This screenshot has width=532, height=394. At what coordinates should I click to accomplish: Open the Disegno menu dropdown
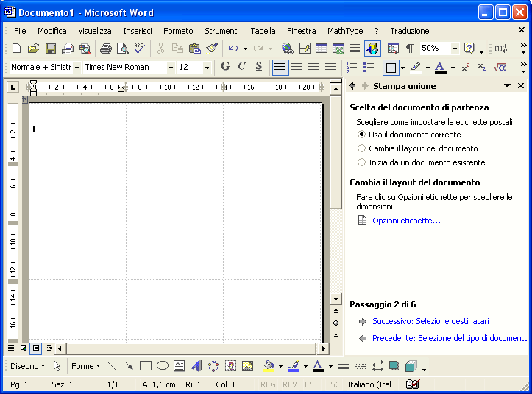[27, 366]
